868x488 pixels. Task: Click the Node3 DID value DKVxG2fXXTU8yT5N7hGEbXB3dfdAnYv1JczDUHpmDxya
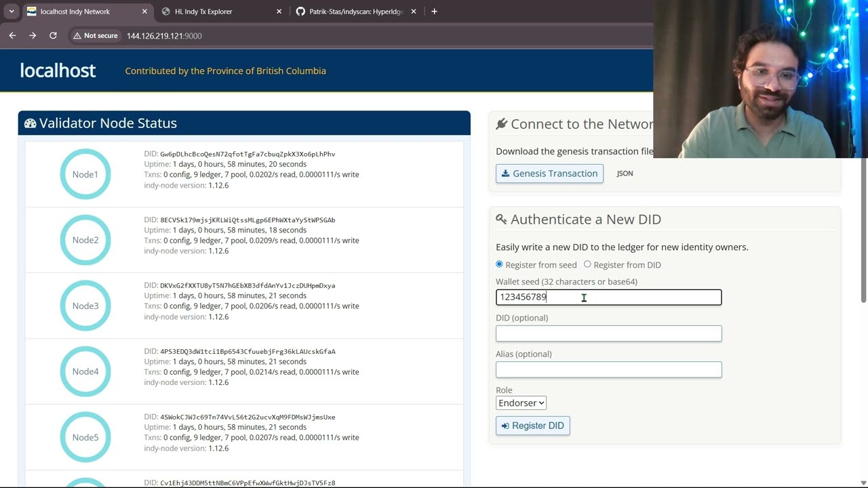click(x=248, y=285)
